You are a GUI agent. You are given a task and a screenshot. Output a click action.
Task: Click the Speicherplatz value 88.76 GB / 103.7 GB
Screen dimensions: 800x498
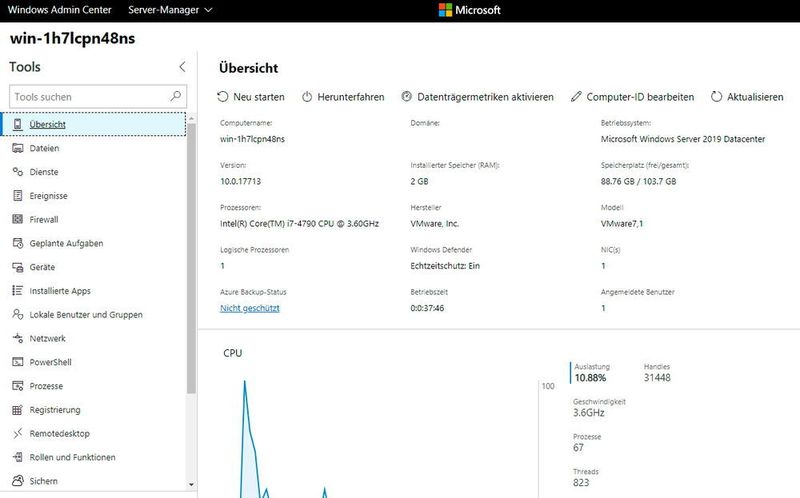point(638,181)
